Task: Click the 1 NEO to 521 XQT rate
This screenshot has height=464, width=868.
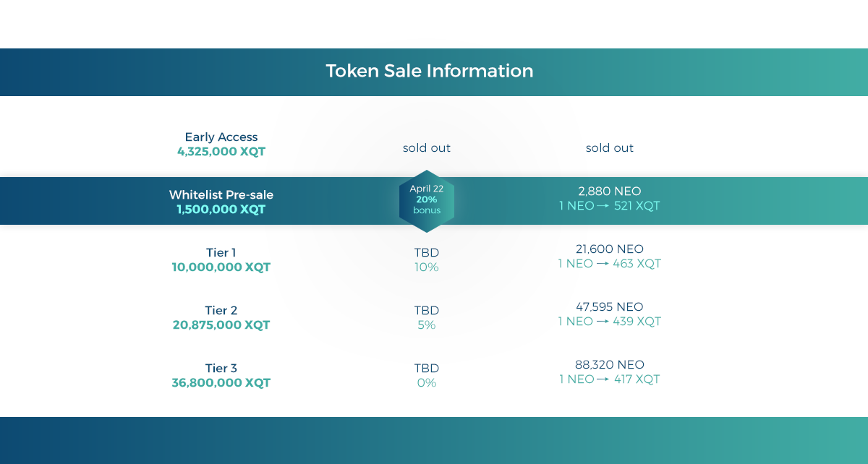Action: (x=610, y=206)
